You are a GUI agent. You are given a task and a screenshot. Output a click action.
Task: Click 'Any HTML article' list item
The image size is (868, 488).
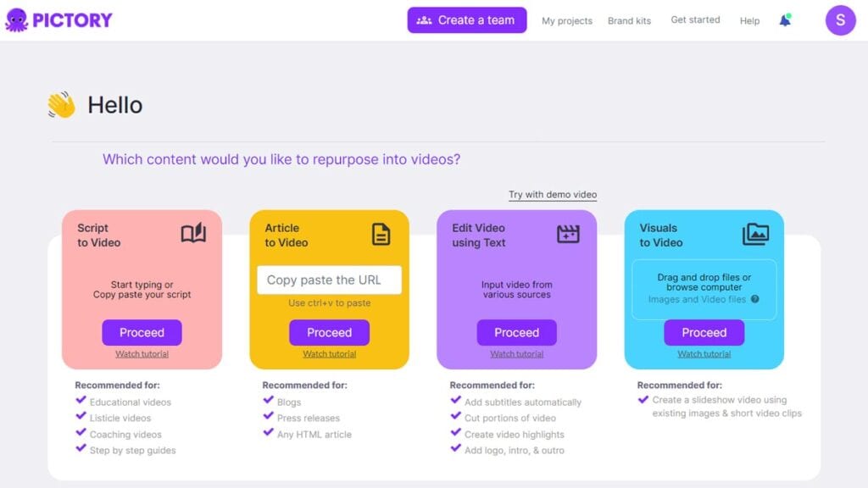pyautogui.click(x=314, y=435)
